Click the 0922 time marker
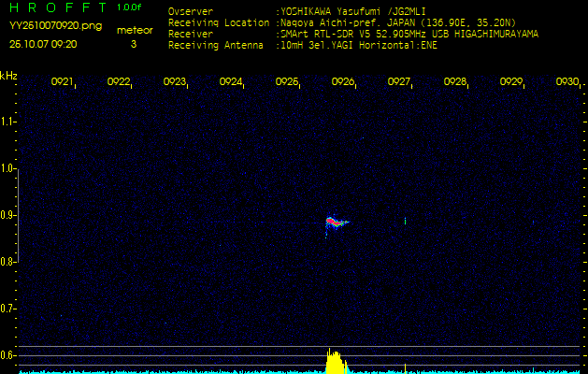588x374 pixels. click(x=119, y=81)
